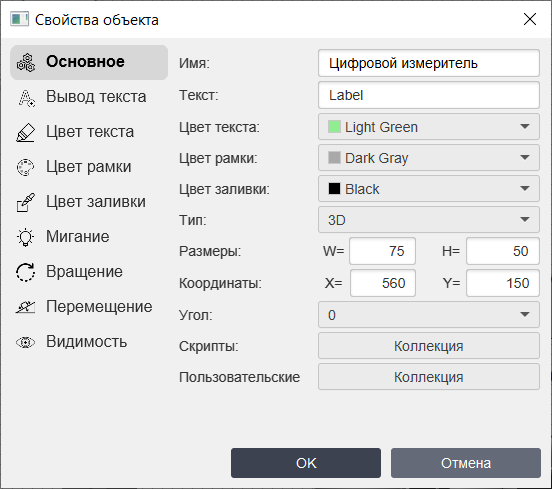Click the Цвет рамки palette icon
This screenshot has width=552, height=489.
tap(26, 167)
